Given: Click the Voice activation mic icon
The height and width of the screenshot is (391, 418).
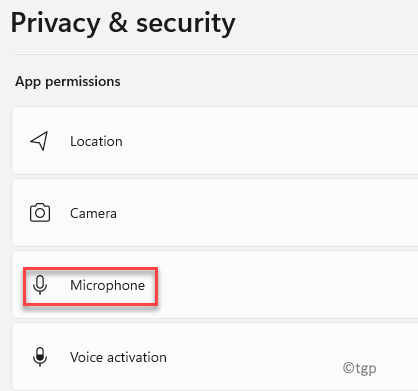Looking at the screenshot, I should coord(40,357).
